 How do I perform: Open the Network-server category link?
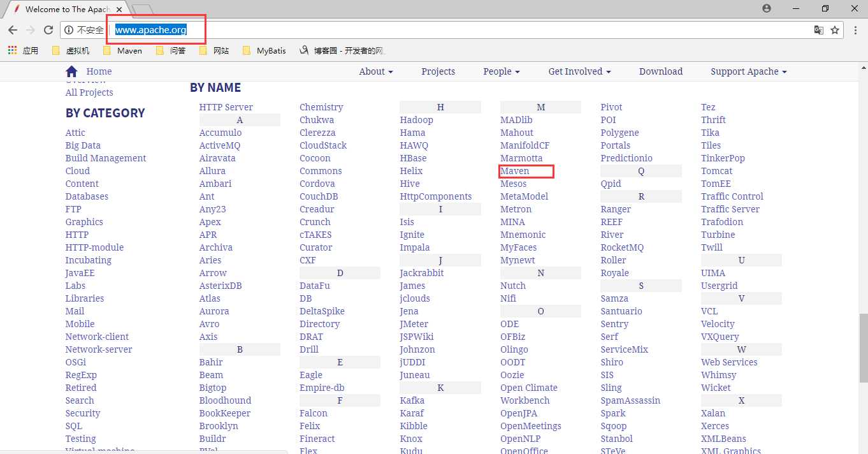tap(99, 349)
